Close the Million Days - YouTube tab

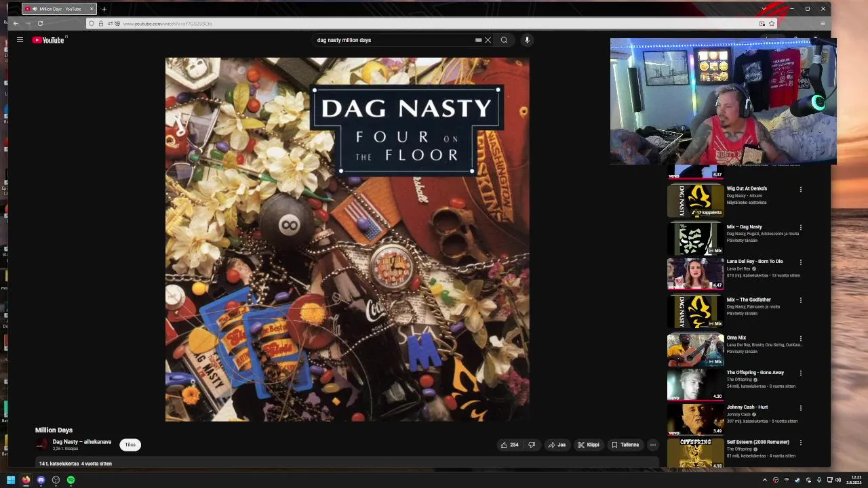point(92,9)
